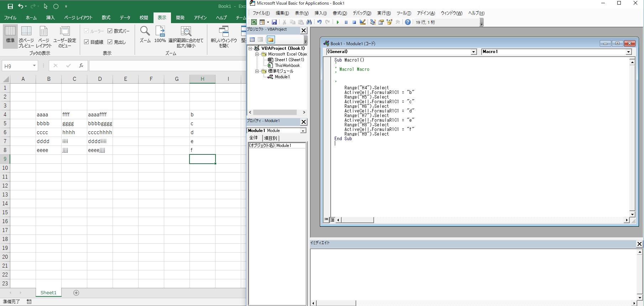The image size is (644, 306).
Task: Close the Project - VBAProject panel
Action: click(303, 31)
